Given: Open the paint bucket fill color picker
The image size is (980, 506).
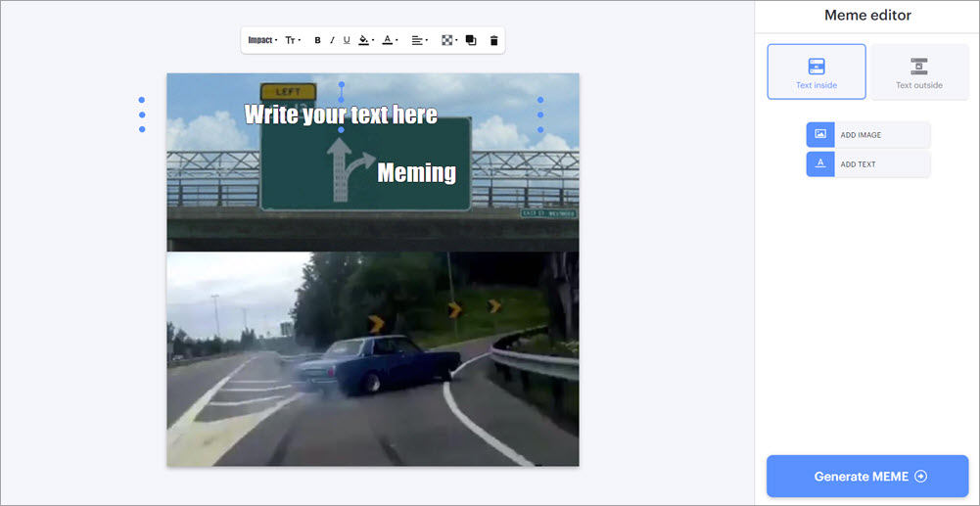Looking at the screenshot, I should (365, 40).
